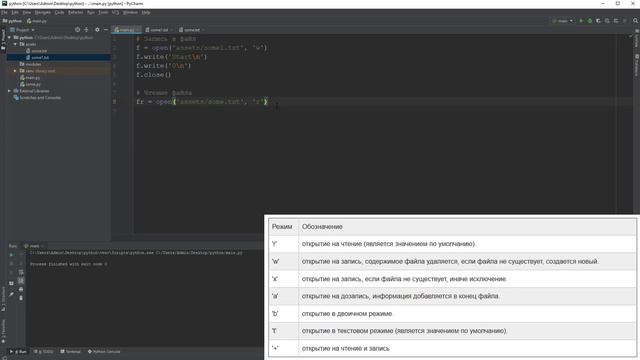Rerun main from the Run panel

[x=11, y=255]
